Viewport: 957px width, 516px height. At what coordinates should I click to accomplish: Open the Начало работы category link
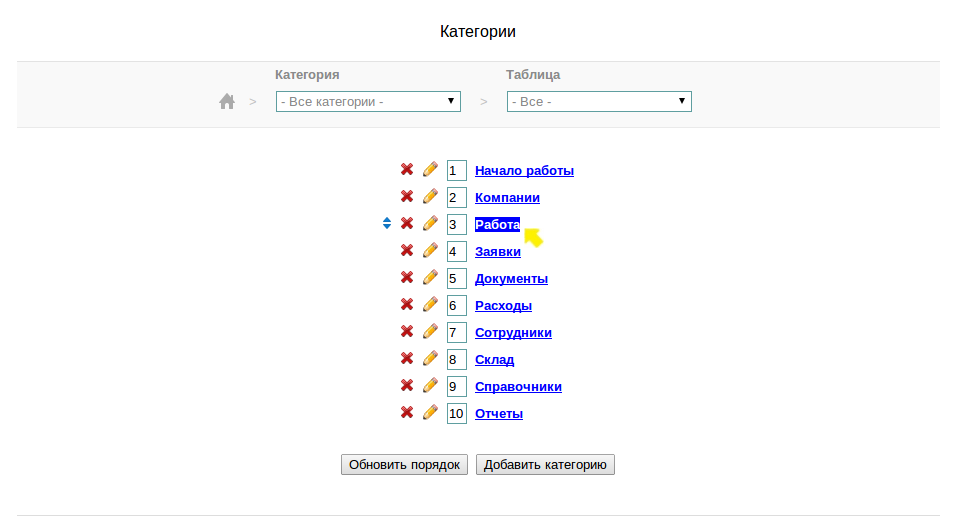tap(524, 171)
